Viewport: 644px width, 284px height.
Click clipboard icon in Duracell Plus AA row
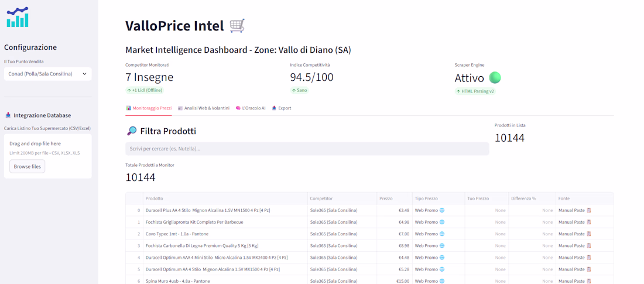pos(589,210)
